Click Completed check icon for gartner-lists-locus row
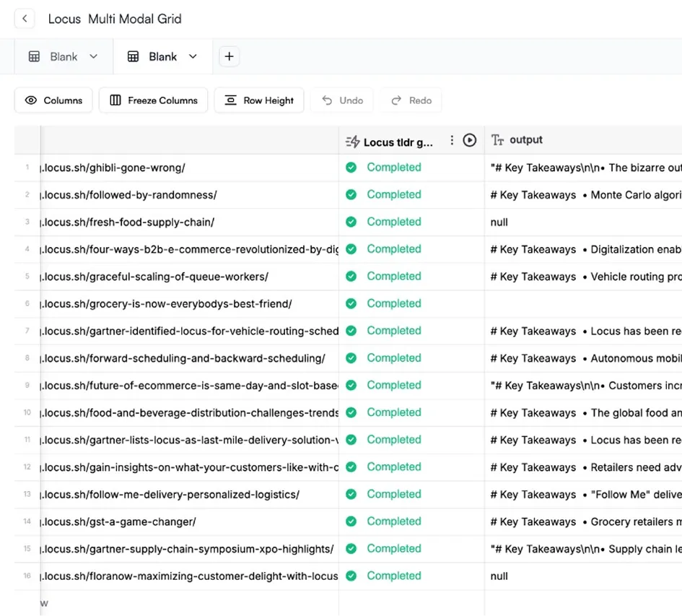The image size is (682, 616). pos(351,440)
